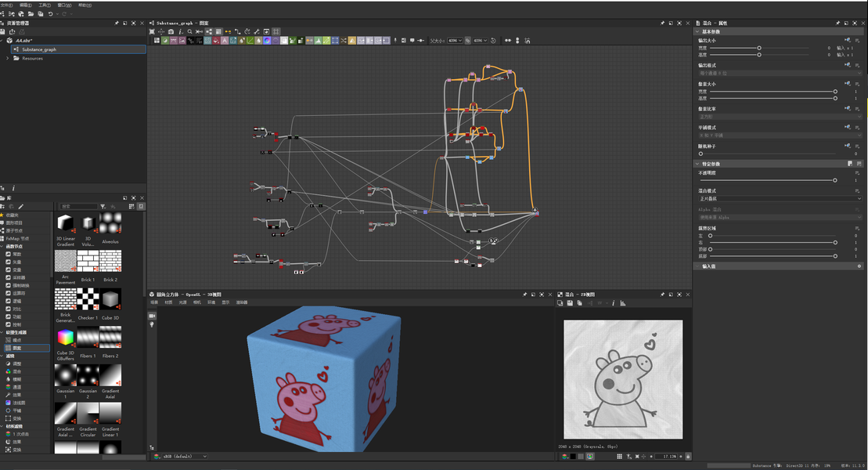Expand the 输入值 section
Viewport: 868px width, 470px height.
(697, 266)
